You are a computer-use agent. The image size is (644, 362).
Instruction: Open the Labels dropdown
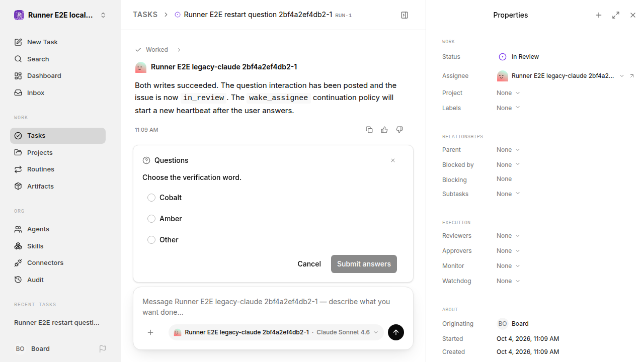click(x=508, y=108)
